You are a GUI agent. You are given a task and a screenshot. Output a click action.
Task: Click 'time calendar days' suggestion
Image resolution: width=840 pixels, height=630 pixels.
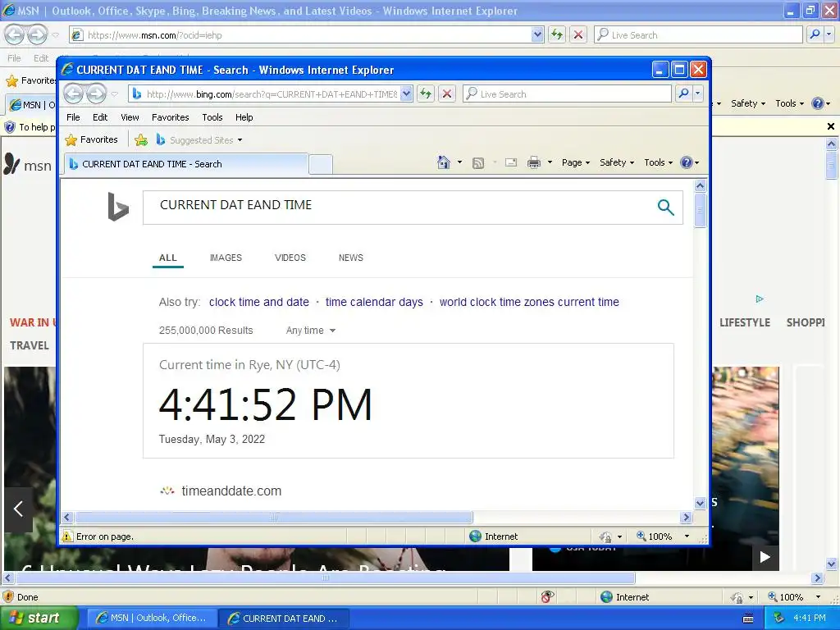tap(374, 302)
